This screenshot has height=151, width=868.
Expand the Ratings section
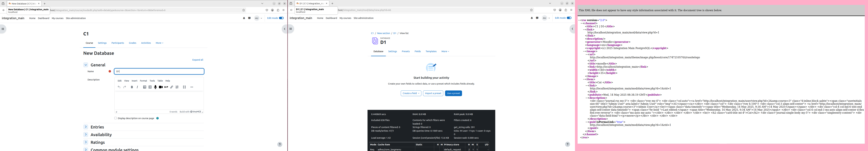pyautogui.click(x=86, y=142)
